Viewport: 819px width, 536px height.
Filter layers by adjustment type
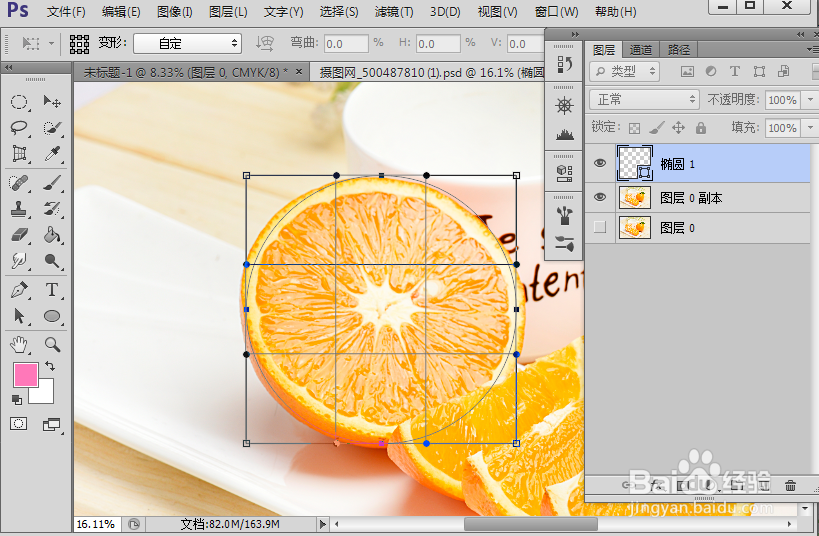coord(711,71)
